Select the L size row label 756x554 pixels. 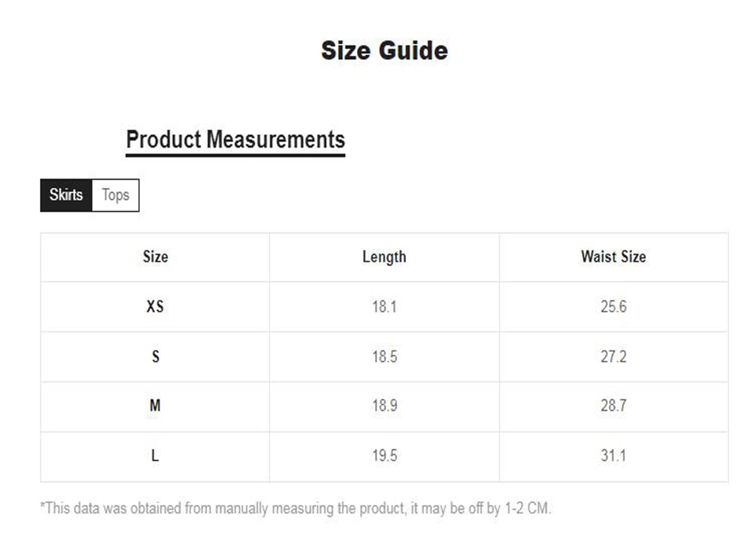(x=155, y=456)
